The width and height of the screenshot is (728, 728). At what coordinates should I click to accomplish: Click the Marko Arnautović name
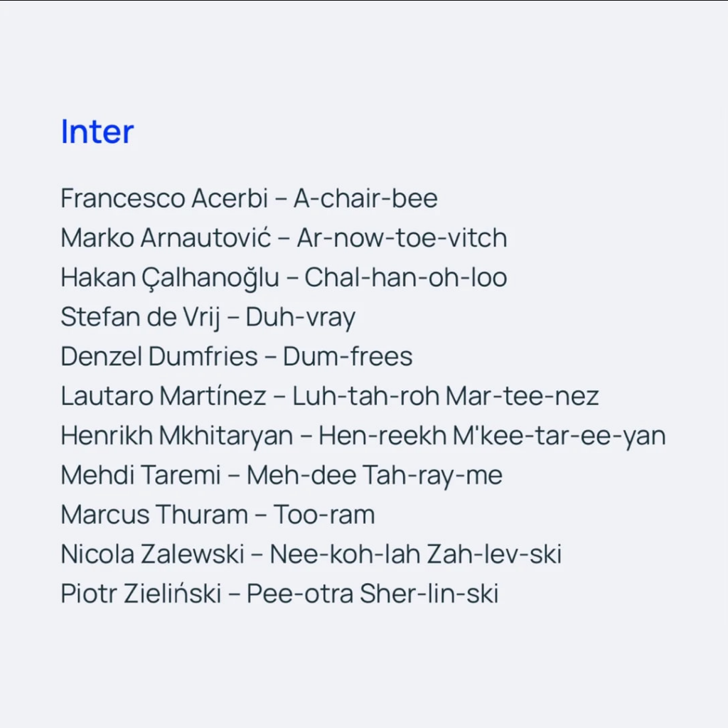click(x=166, y=237)
